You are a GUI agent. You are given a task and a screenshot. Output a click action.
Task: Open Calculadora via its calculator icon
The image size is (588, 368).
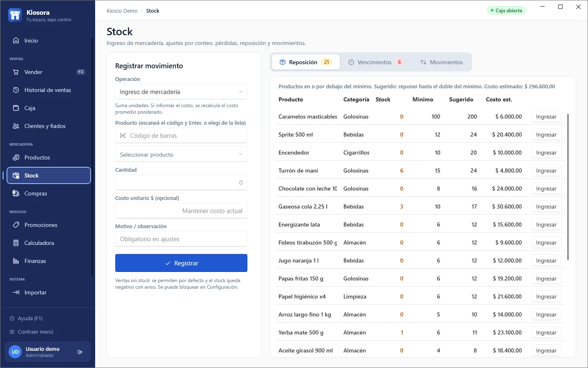(x=16, y=243)
